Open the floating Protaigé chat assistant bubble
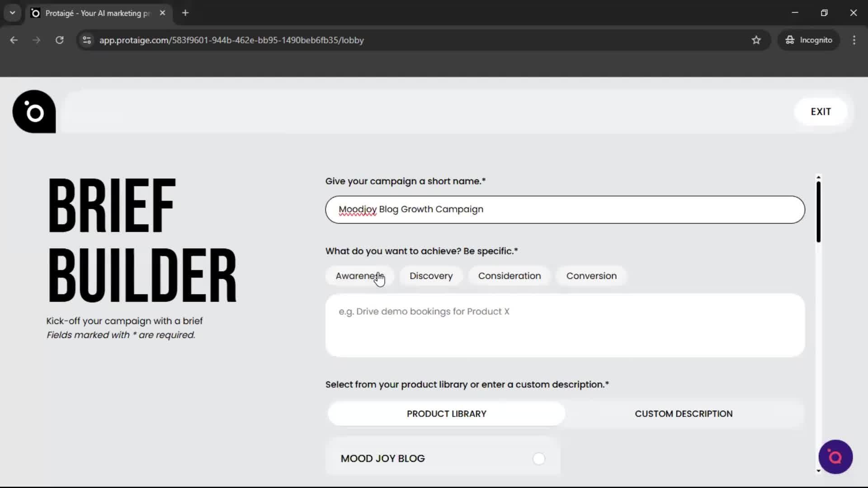 (835, 457)
